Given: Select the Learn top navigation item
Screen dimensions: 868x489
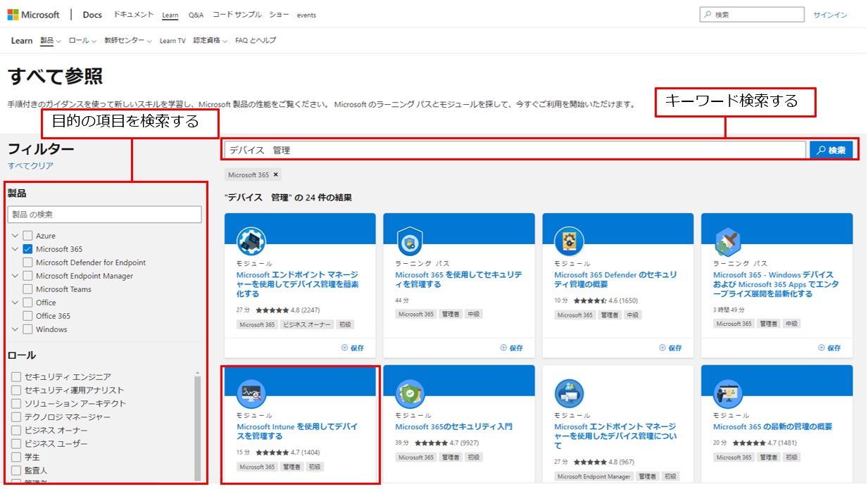Looking at the screenshot, I should point(170,15).
